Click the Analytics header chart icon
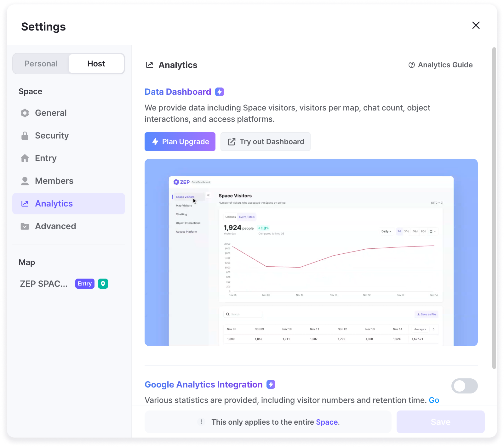The image size is (504, 447). point(150,65)
